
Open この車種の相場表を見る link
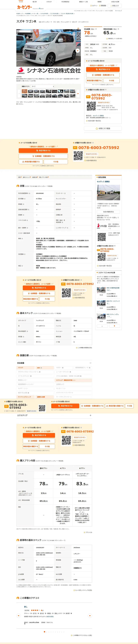[x=84, y=348]
